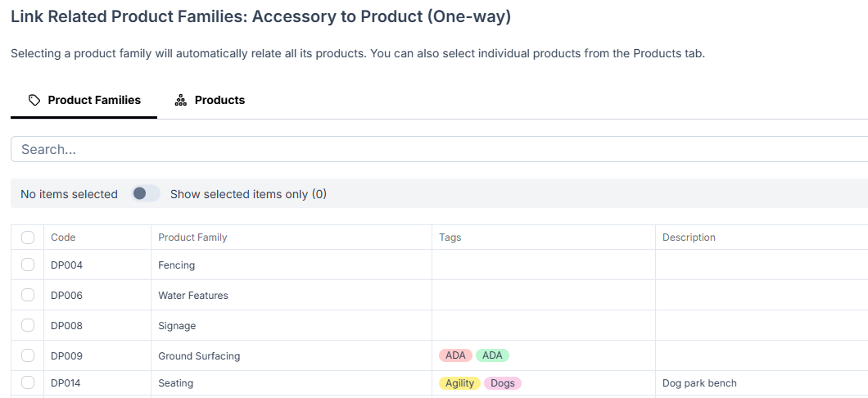This screenshot has width=868, height=398.
Task: Check the DP009 Ground Surfacing checkbox
Action: pos(28,355)
